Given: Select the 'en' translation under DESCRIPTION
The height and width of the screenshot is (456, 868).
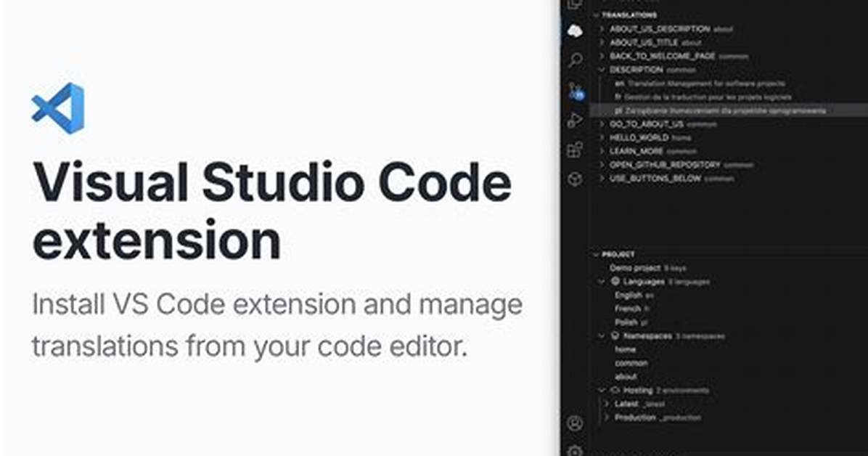Looking at the screenshot, I should click(x=700, y=83).
